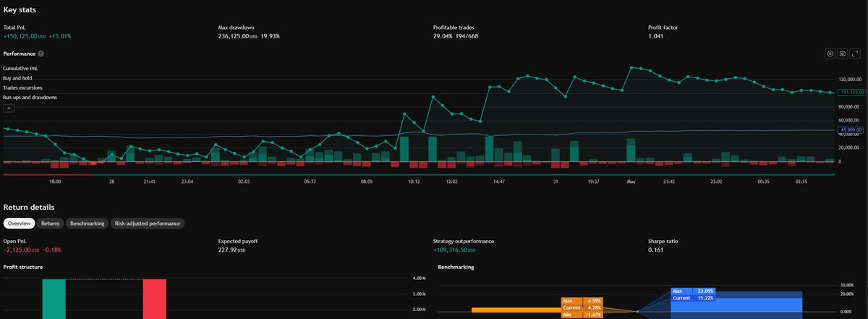868x319 pixels.
Task: Toggle the Run-ups and drawdowns legend series
Action: tap(30, 97)
